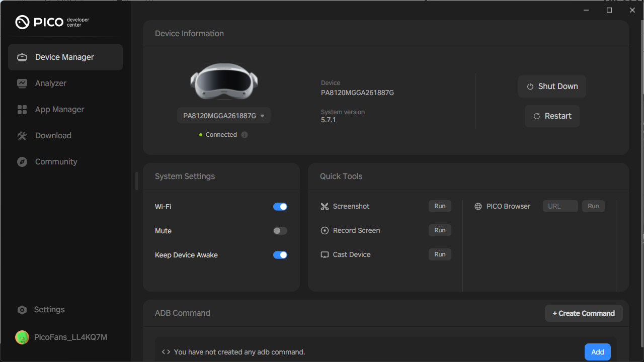Click the PICO headset device image
This screenshot has height=362, width=644.
click(224, 82)
